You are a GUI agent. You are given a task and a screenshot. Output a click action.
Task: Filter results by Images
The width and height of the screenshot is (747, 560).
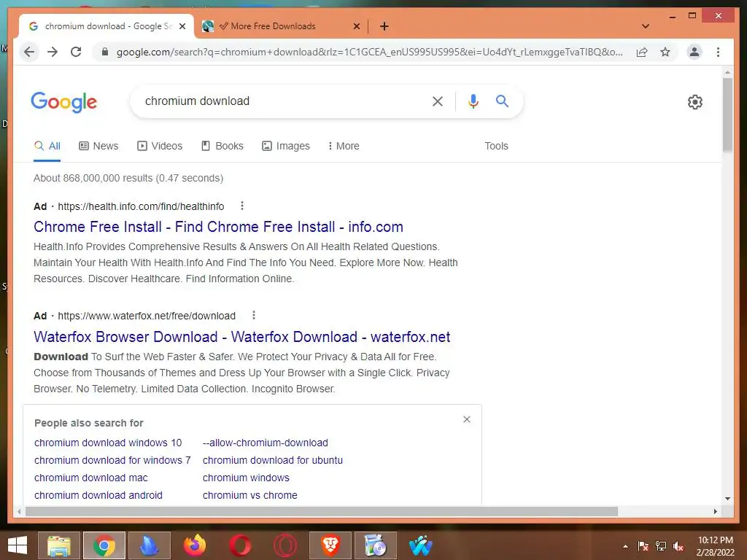[286, 146]
